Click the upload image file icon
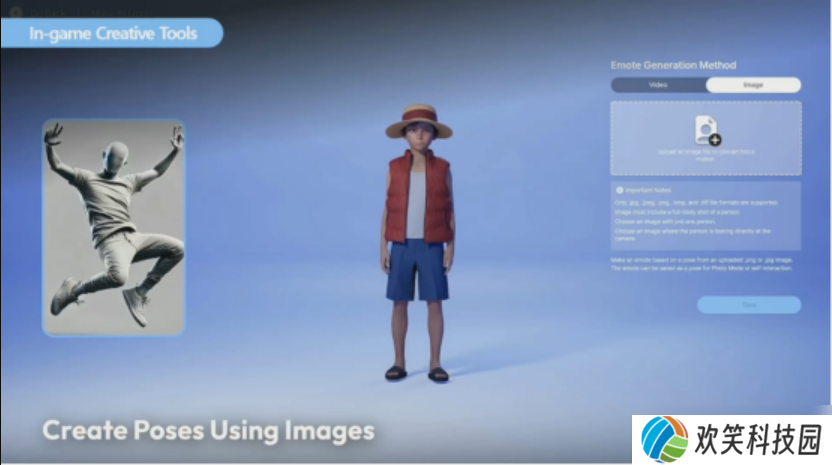832x465 pixels. pyautogui.click(x=707, y=130)
